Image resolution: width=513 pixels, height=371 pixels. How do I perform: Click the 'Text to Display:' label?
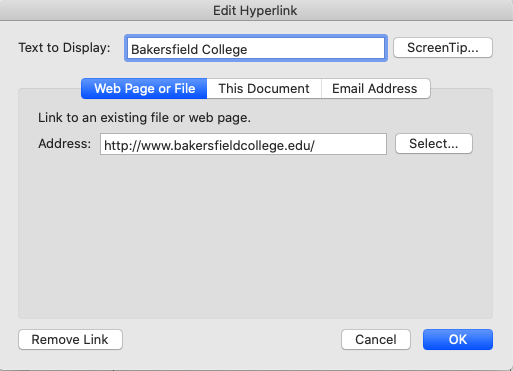pos(64,48)
